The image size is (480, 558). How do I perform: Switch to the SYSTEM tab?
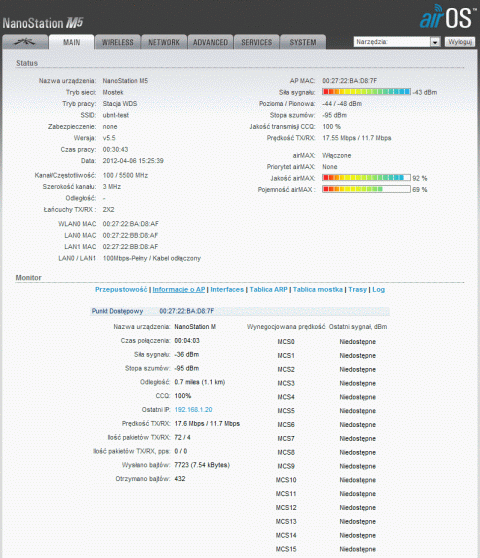pos(303,42)
